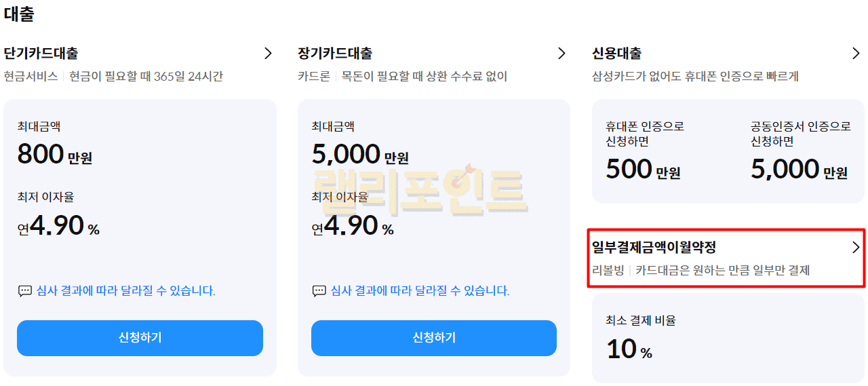
Task: Click the 카드론 subtitle label
Action: [x=313, y=76]
